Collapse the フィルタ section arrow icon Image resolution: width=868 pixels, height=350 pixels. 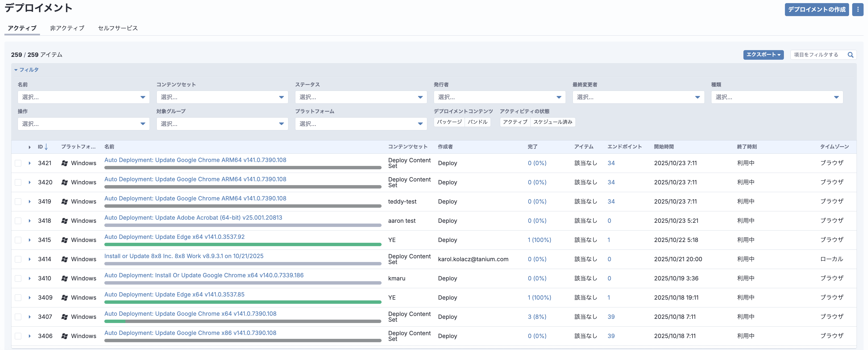tap(16, 70)
